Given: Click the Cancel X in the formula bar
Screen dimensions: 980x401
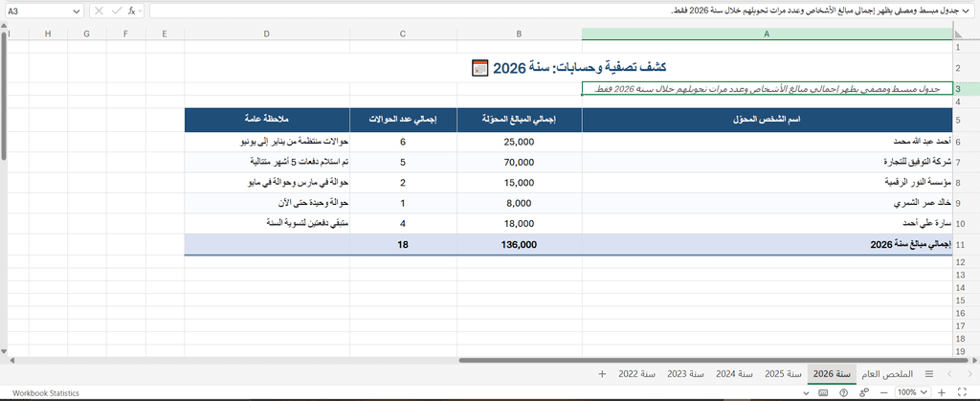Looking at the screenshot, I should 99,11.
